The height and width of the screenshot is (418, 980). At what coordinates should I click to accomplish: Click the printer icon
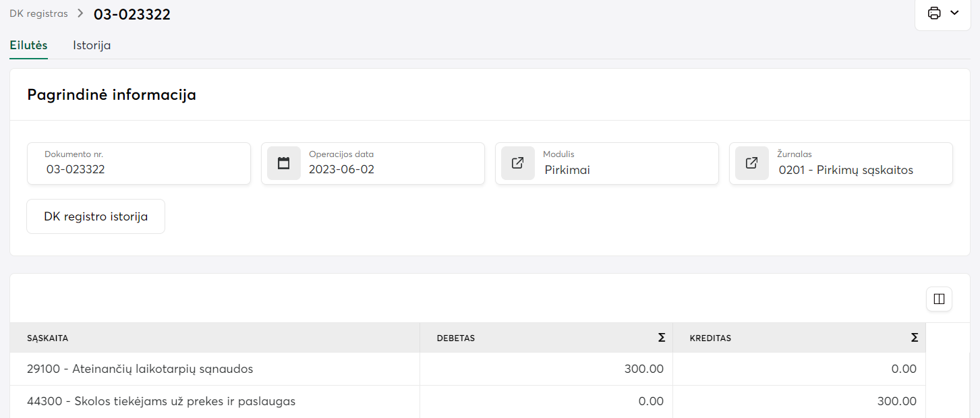click(934, 13)
